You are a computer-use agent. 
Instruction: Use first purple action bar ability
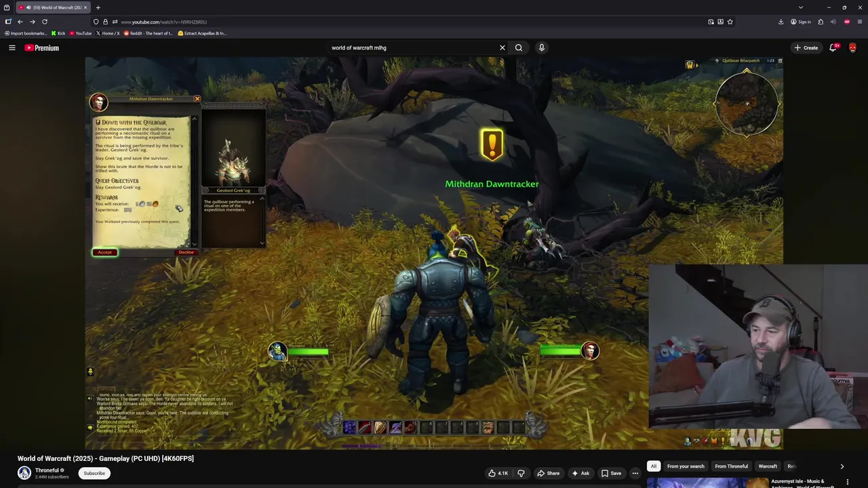point(349,427)
